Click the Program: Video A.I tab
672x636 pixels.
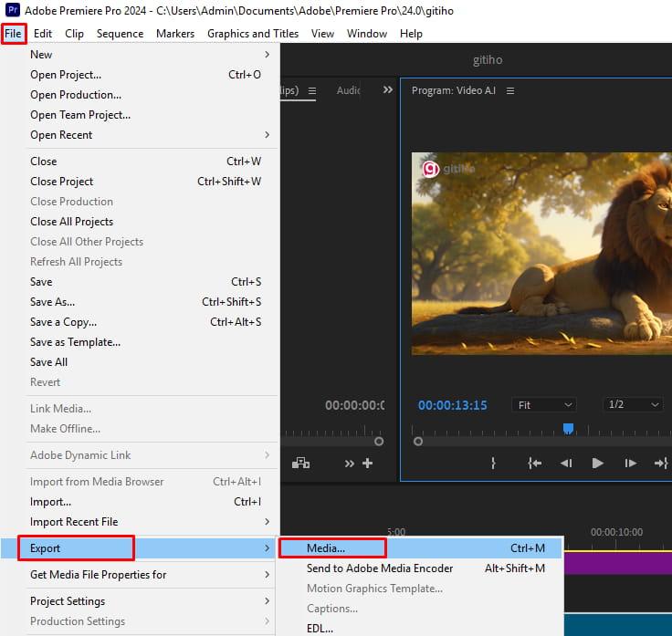(x=454, y=90)
